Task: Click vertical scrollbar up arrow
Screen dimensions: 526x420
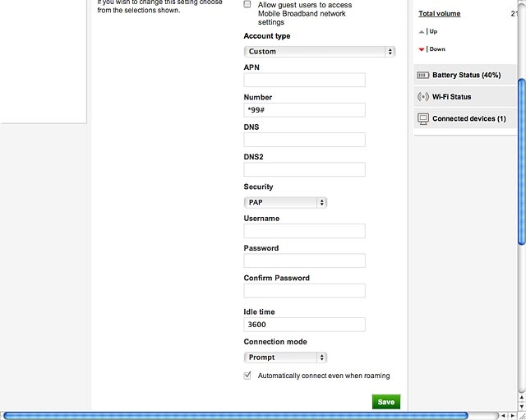Action: [522, 398]
